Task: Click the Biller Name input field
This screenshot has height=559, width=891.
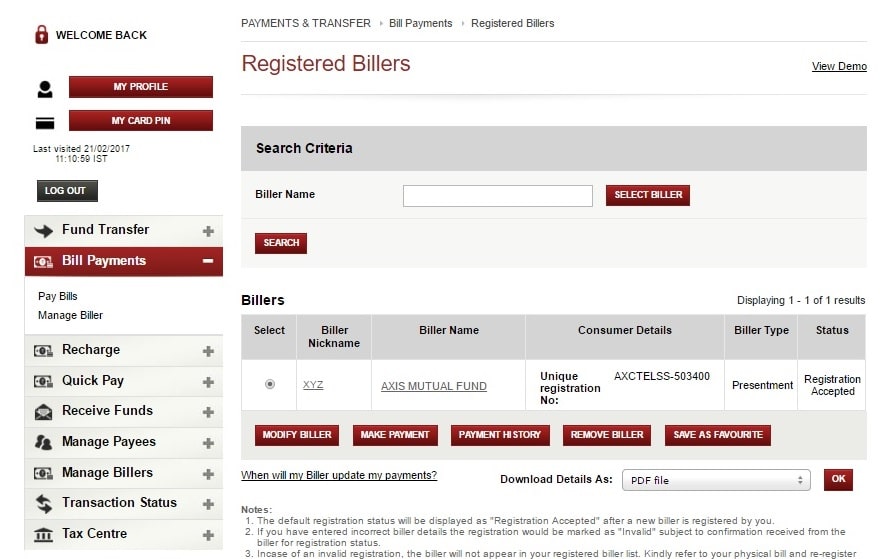Action: 497,196
